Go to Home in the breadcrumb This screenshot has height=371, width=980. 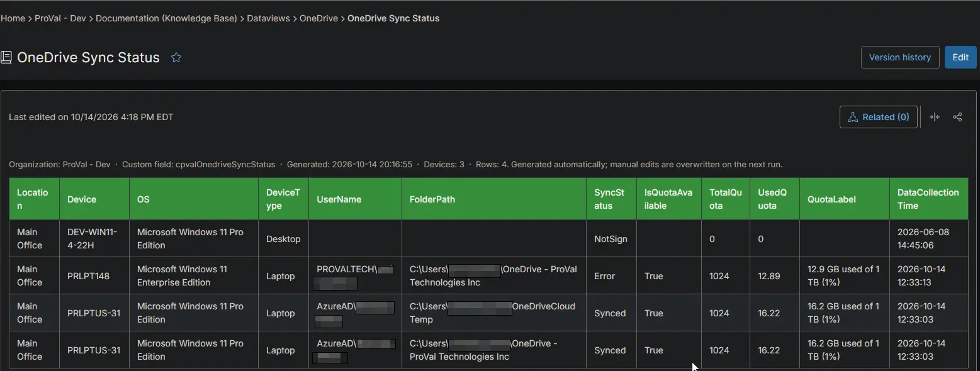pos(13,18)
